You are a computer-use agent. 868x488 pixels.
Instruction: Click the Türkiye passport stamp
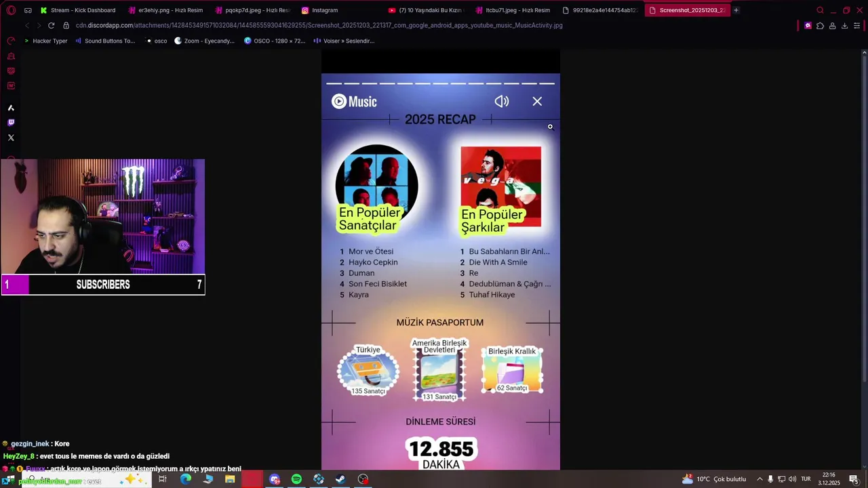368,371
